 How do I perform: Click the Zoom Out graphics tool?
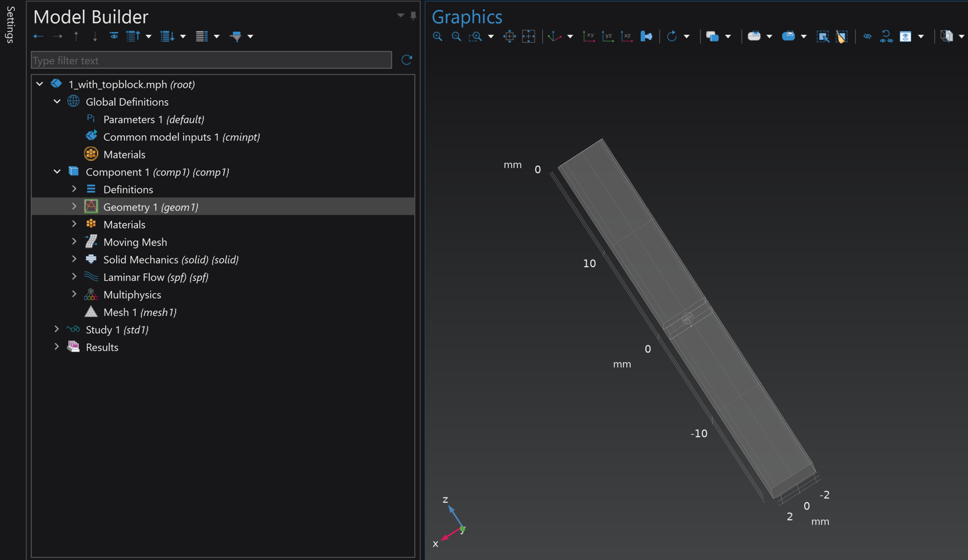coord(456,36)
